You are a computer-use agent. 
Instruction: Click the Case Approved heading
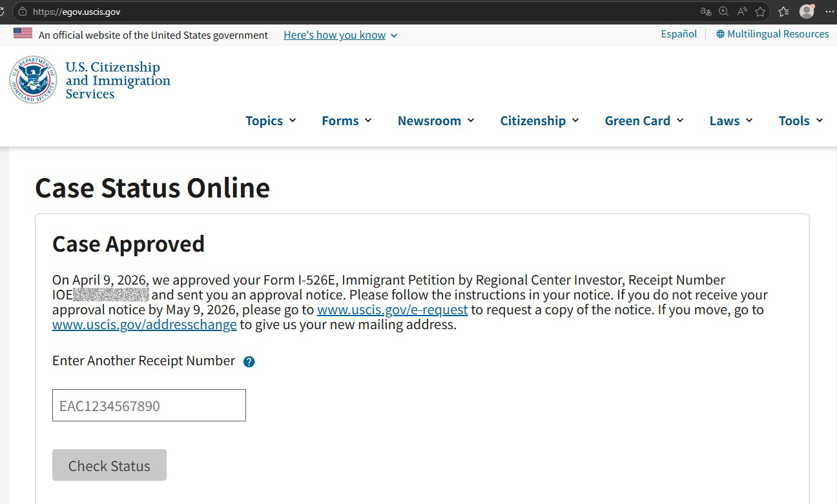pyautogui.click(x=129, y=244)
